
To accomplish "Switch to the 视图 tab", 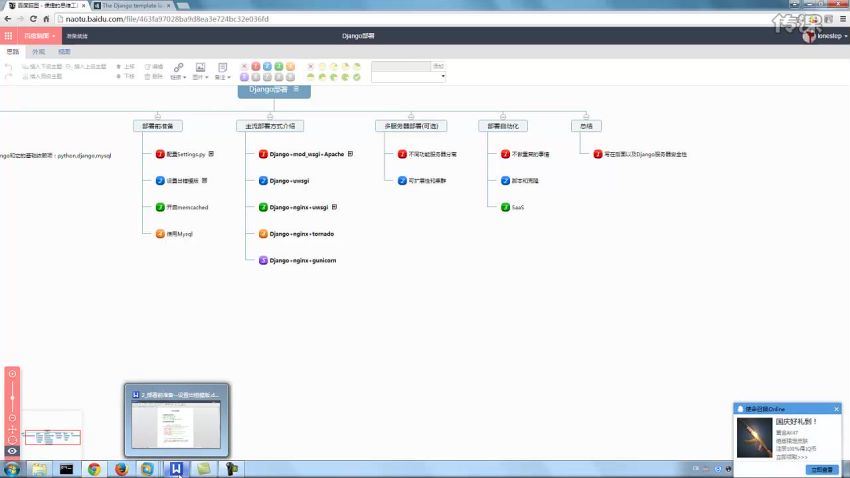I will click(65, 51).
